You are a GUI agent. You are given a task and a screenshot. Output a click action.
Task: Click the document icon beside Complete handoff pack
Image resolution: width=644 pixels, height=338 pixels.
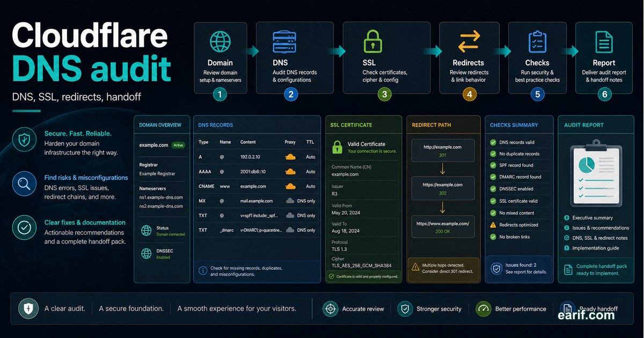(x=568, y=269)
